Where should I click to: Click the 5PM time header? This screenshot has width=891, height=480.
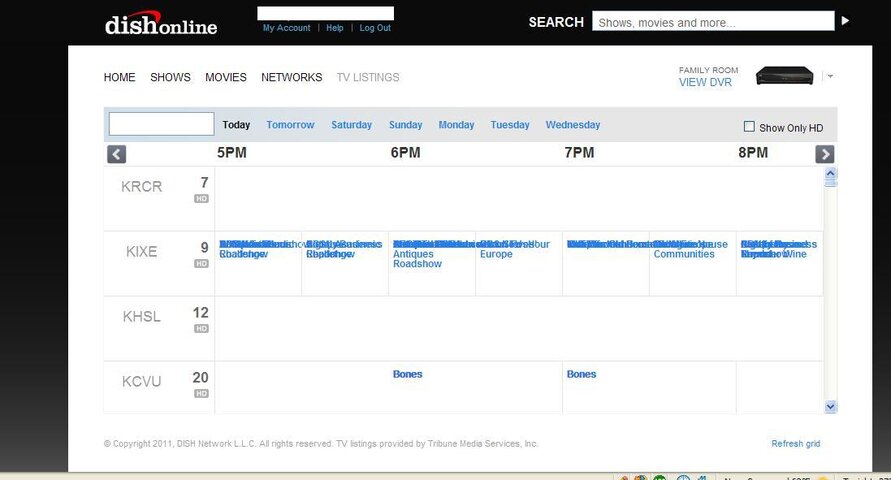(x=232, y=153)
